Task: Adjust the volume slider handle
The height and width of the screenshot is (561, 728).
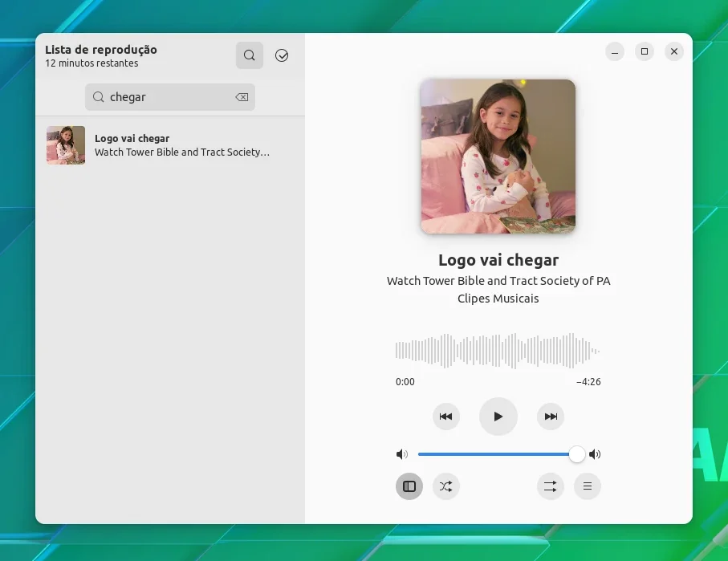Action: [x=576, y=454]
